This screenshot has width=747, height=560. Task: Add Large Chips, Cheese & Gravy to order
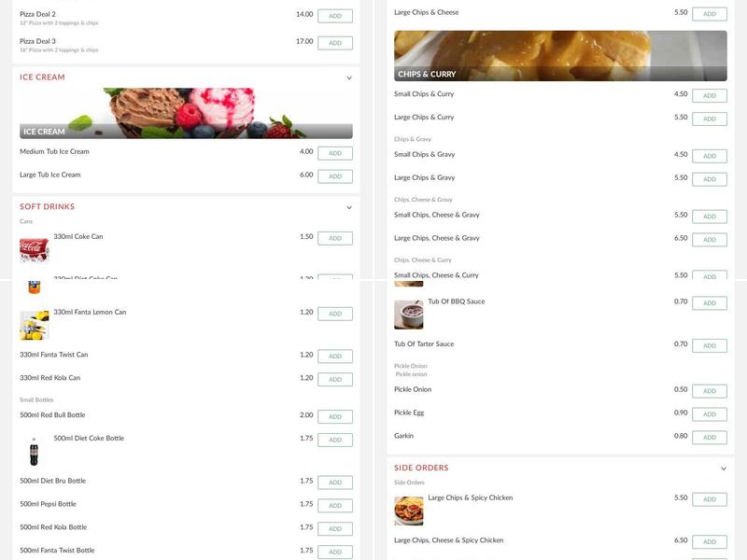(x=709, y=240)
